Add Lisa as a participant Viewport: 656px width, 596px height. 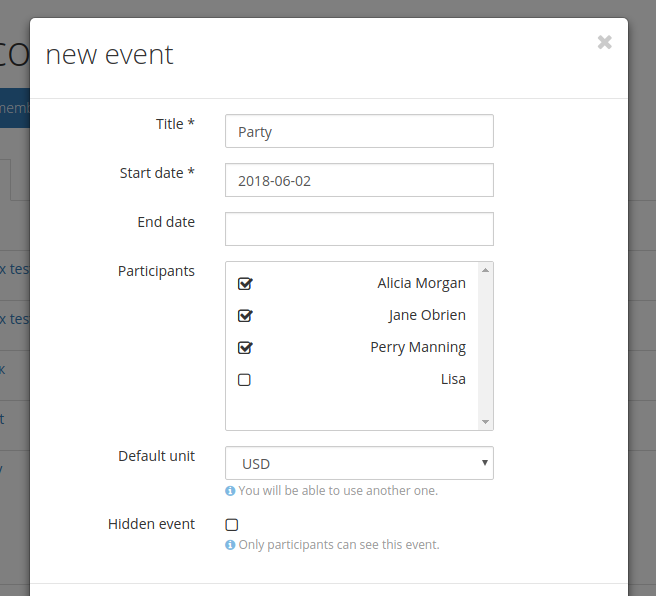tap(245, 380)
